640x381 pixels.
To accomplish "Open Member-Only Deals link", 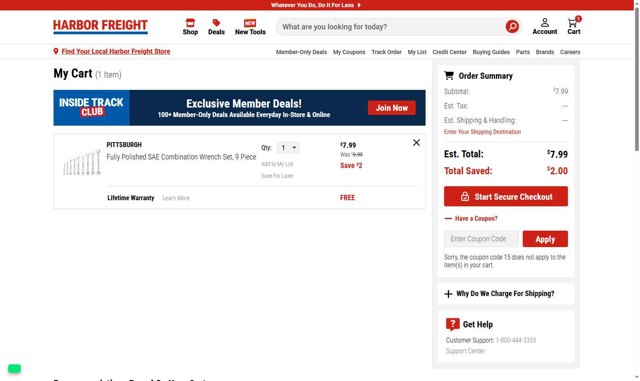I will click(301, 52).
